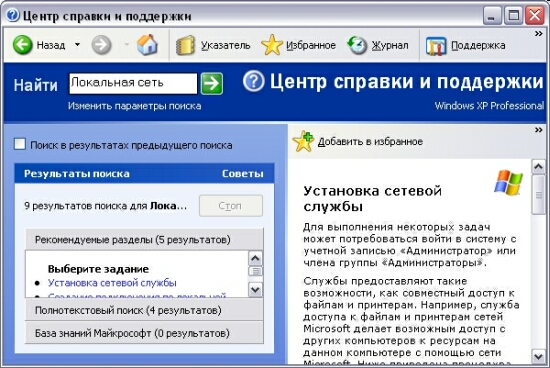Click the Установка сетевой службы article heading
Image resolution: width=550 pixels, height=368 pixels.
point(372,199)
